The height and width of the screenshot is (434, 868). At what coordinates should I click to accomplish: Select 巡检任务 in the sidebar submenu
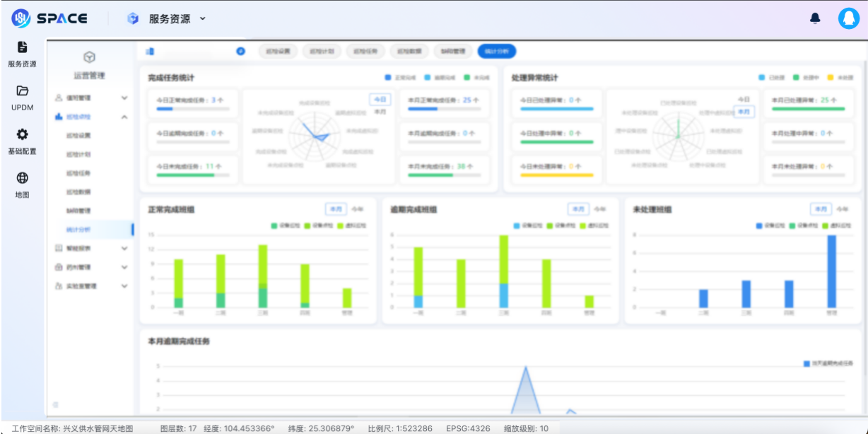(x=78, y=173)
